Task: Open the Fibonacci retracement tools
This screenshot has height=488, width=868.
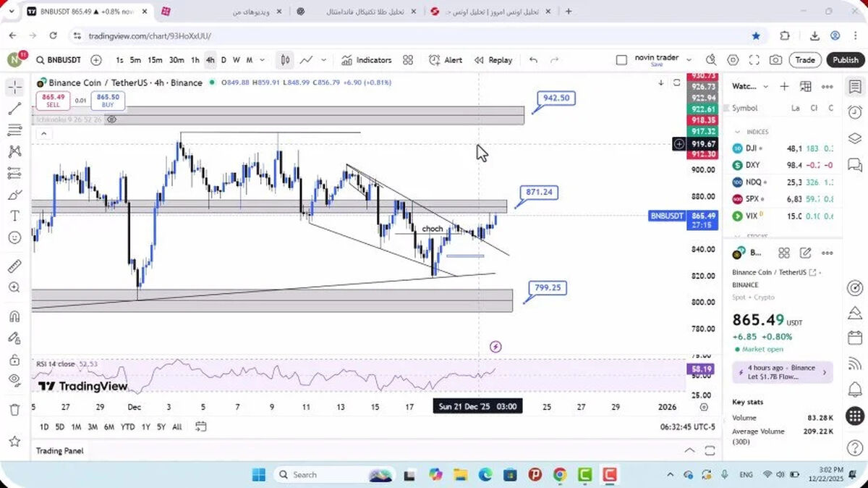Action: [14, 130]
